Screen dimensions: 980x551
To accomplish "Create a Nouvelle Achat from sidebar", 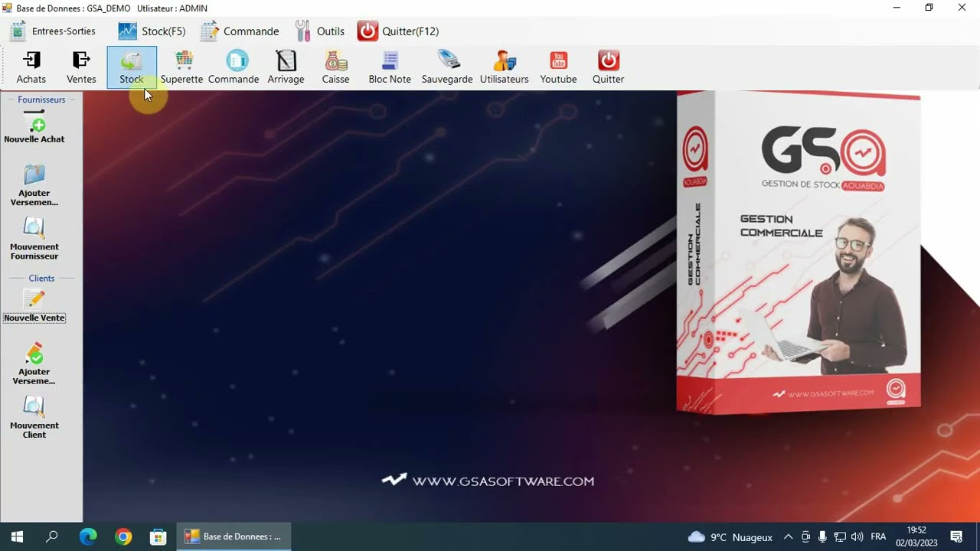I will pyautogui.click(x=34, y=127).
